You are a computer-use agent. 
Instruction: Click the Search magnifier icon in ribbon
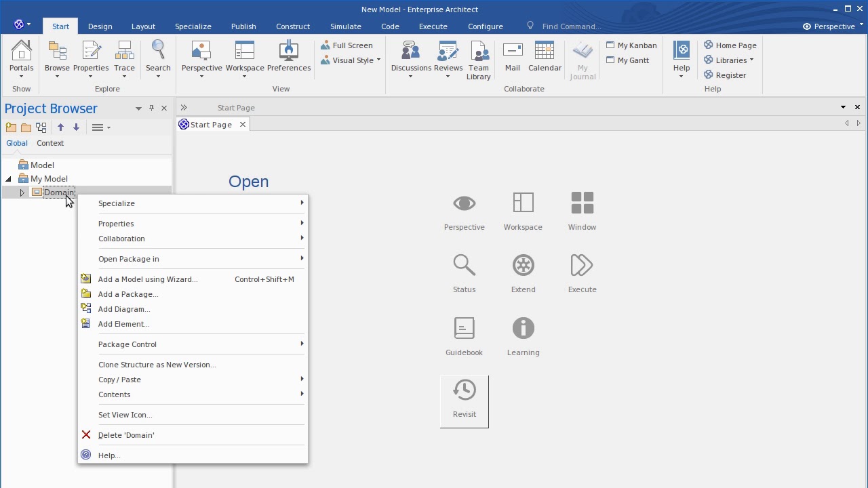click(158, 58)
